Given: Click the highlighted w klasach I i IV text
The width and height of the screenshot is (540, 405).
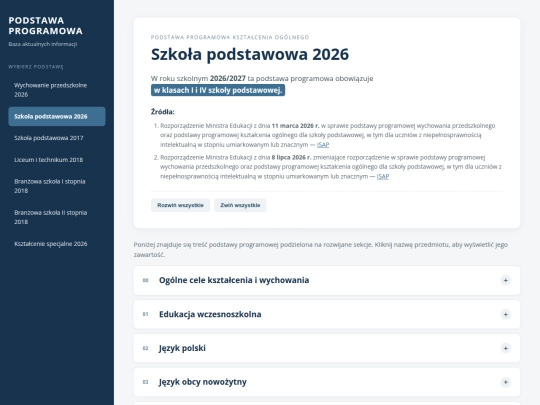Looking at the screenshot, I should pos(218,90).
